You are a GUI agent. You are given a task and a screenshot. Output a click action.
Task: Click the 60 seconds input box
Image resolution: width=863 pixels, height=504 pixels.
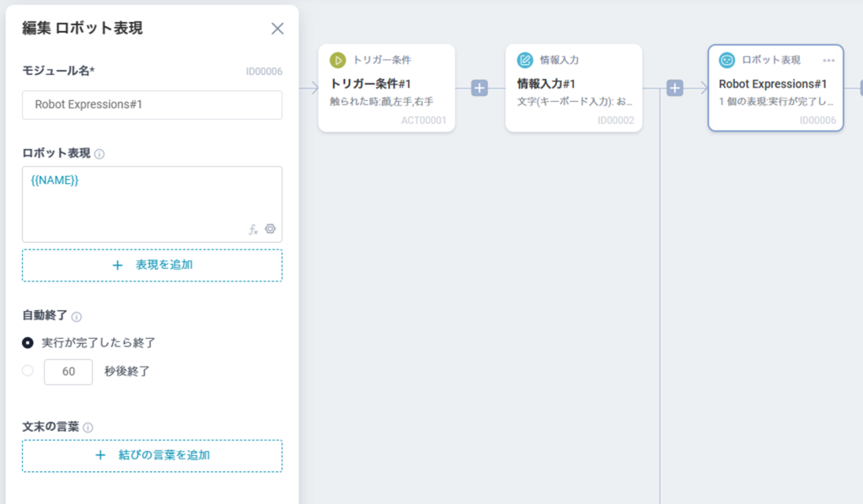point(68,372)
